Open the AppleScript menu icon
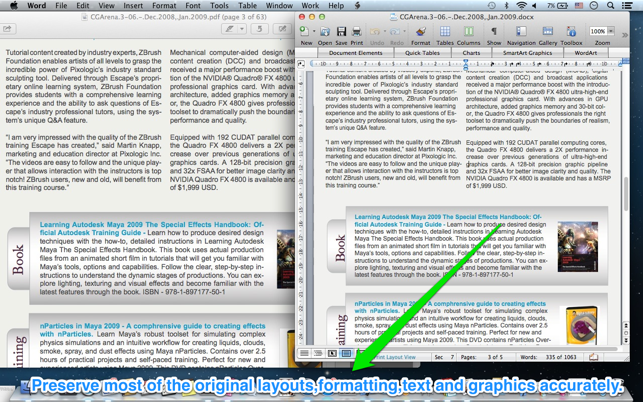Viewport: 643px width, 402px height. [x=357, y=6]
